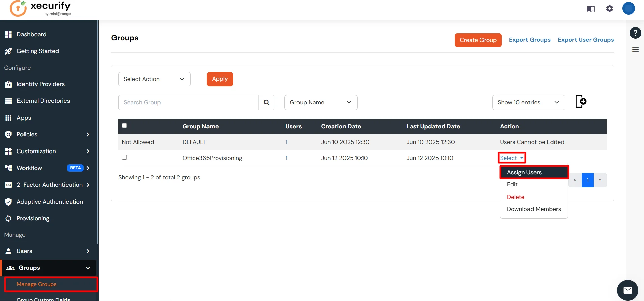Check the Office365Provisioning row checkbox
The width and height of the screenshot is (644, 301).
[124, 157]
